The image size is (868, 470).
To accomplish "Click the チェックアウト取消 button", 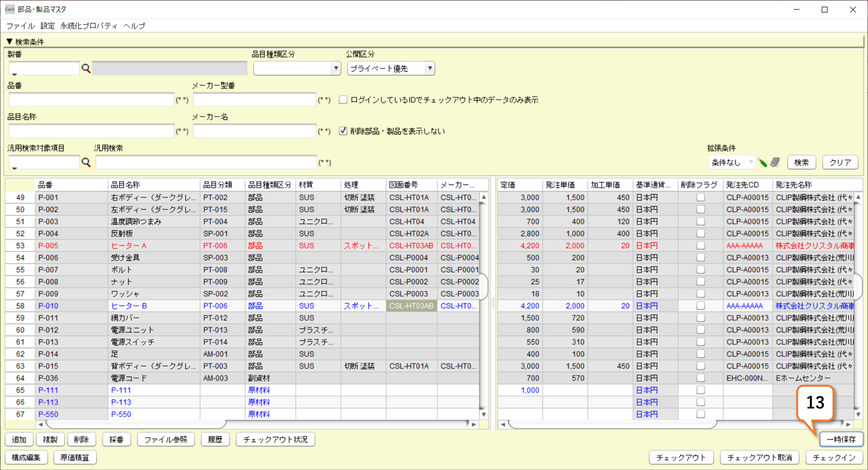I will 759,458.
